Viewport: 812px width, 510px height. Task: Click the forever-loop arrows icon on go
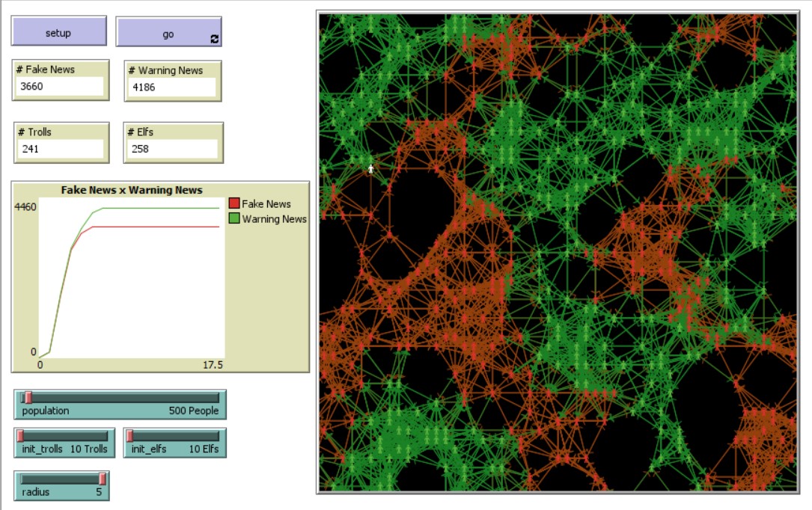(215, 39)
